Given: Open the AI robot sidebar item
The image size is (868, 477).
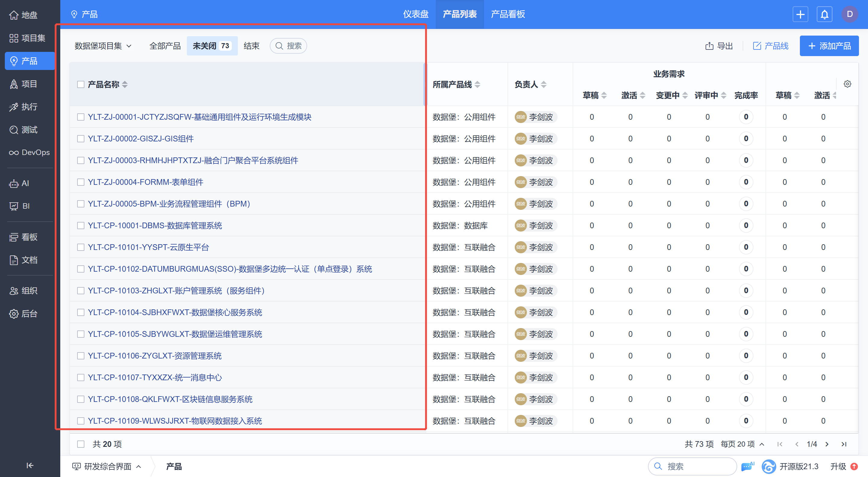Looking at the screenshot, I should tap(19, 183).
